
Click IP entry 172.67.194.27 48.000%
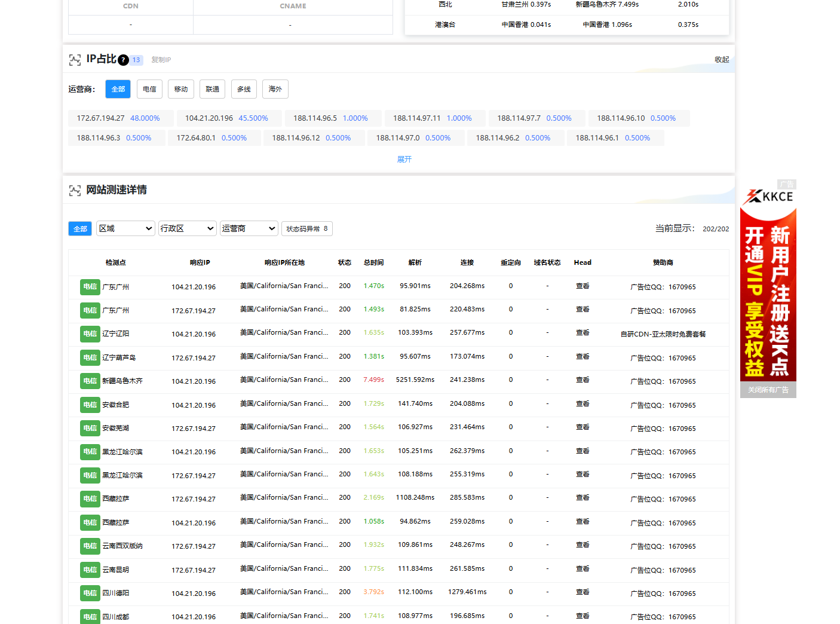121,118
